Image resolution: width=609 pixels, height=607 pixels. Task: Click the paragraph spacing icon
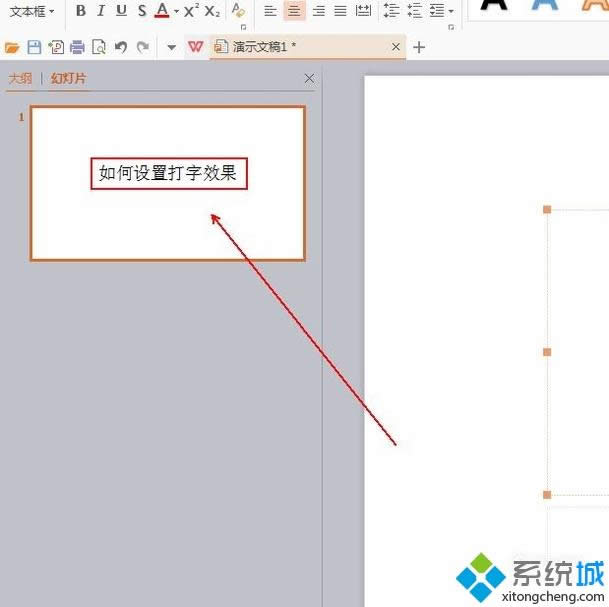(415, 11)
